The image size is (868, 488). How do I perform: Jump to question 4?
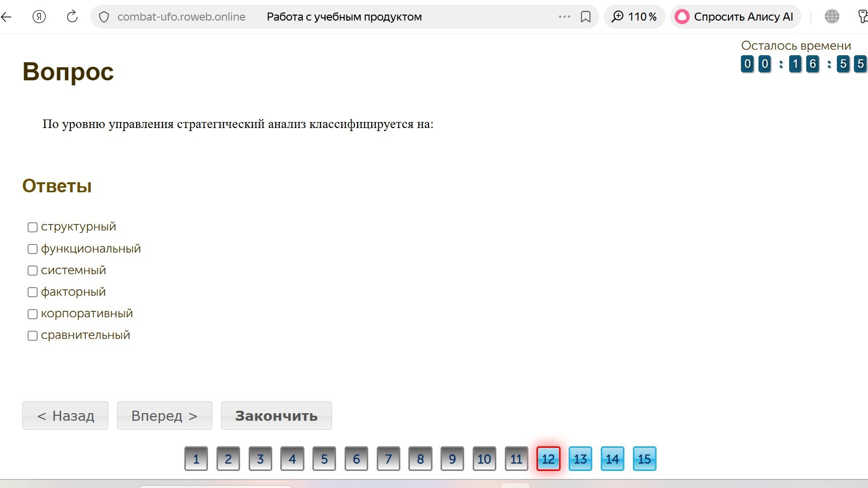[x=292, y=459]
